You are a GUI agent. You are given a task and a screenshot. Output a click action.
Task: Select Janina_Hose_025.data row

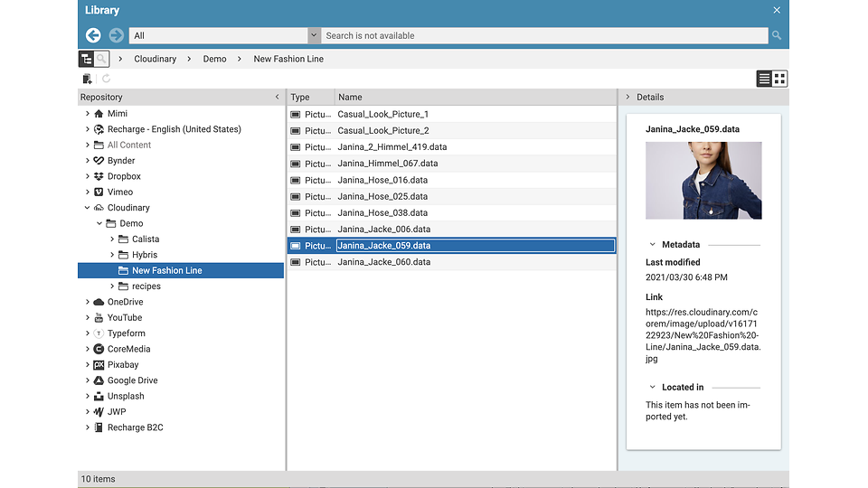click(452, 196)
